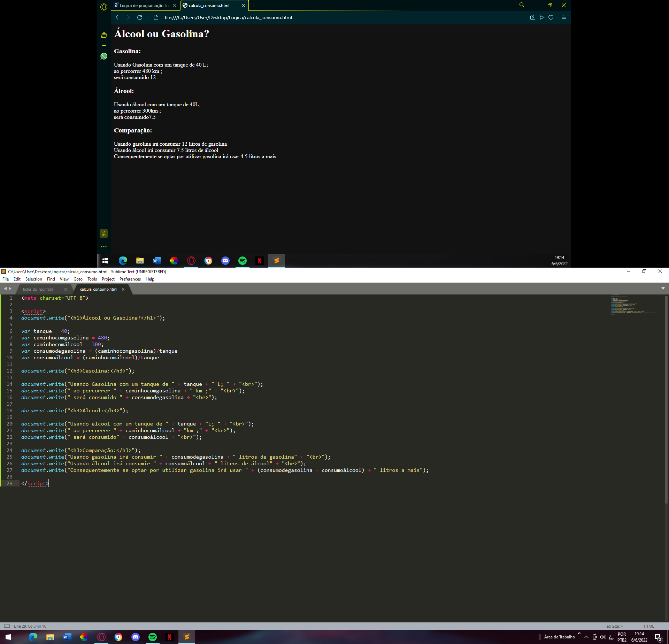Open the Tools menu in Sublime
Screen dimensions: 669x644
(92, 279)
